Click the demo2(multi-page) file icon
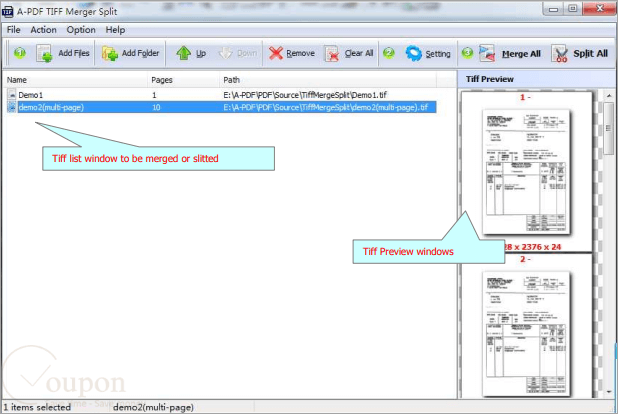The image size is (618, 414). pos(11,107)
